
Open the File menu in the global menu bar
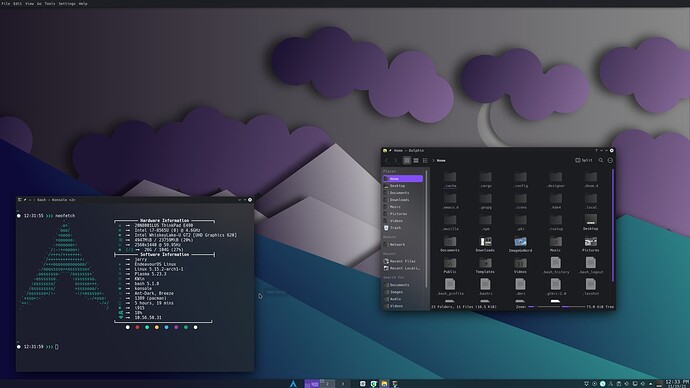[x=6, y=4]
